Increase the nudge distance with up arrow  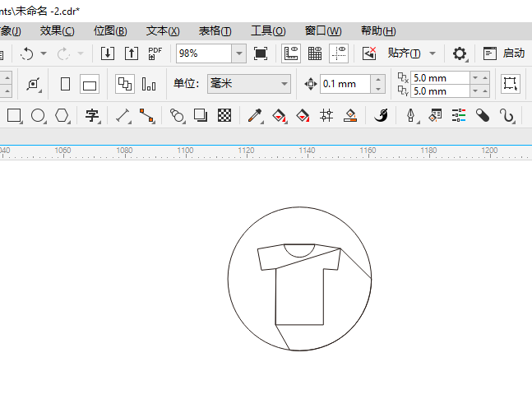(x=378, y=79)
